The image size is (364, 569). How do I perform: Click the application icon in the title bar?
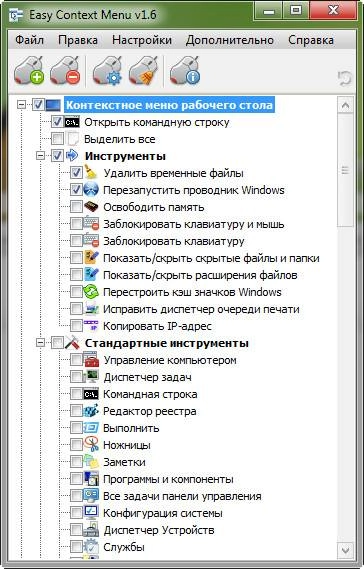point(16,15)
